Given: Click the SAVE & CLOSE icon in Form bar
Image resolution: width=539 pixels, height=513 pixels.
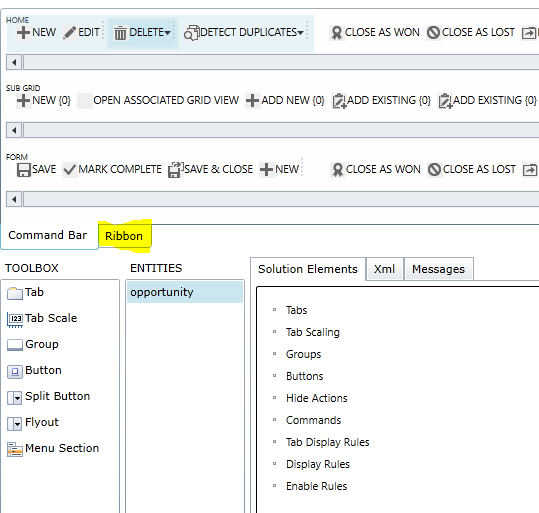Looking at the screenshot, I should (x=176, y=170).
